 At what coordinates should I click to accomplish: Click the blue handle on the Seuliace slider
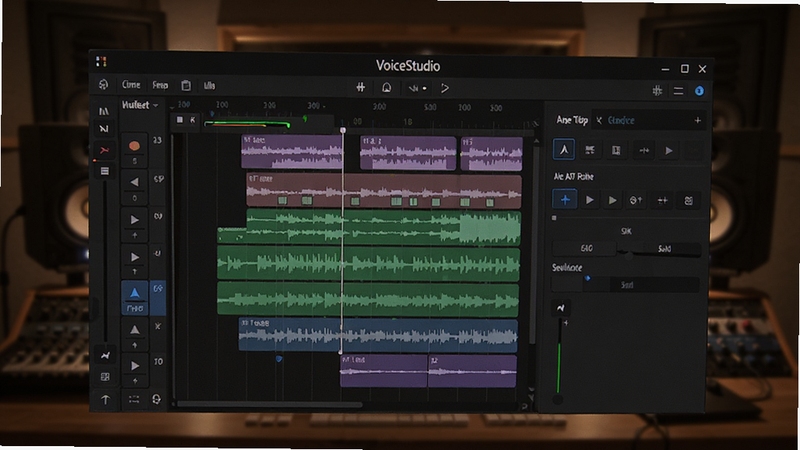tap(588, 279)
